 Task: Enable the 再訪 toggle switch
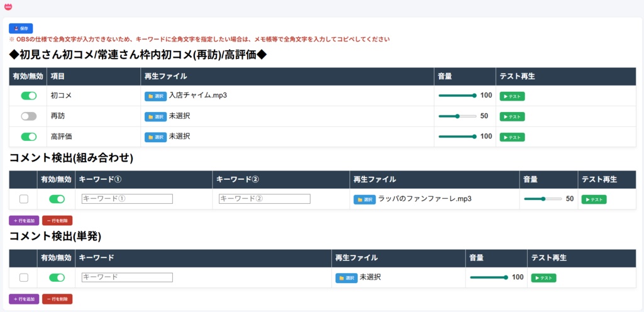29,116
